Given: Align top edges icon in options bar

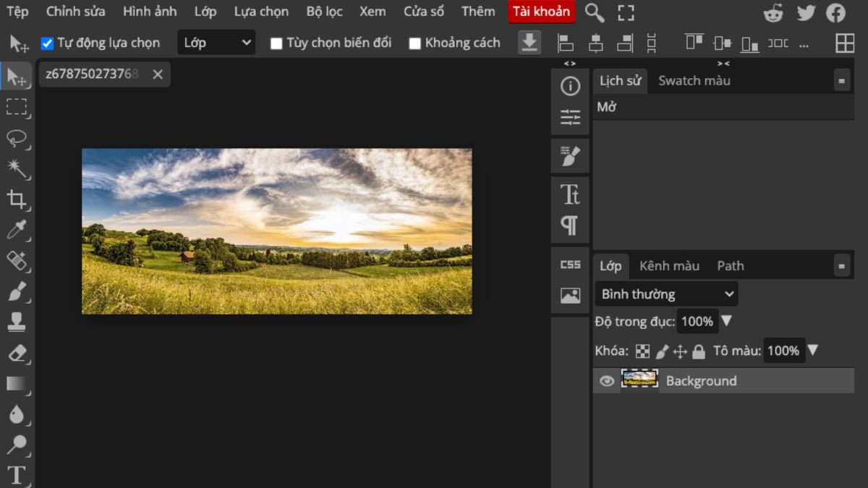Looking at the screenshot, I should click(694, 42).
